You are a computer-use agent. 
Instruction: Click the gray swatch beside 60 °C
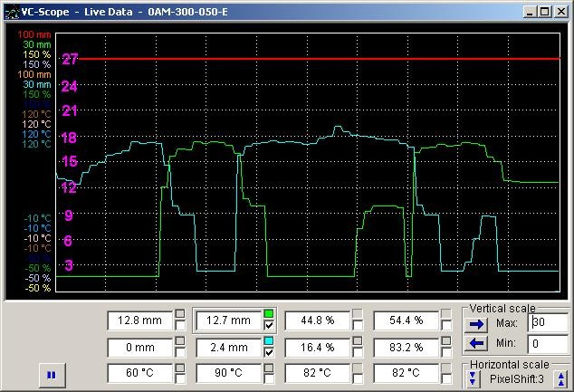click(x=180, y=368)
